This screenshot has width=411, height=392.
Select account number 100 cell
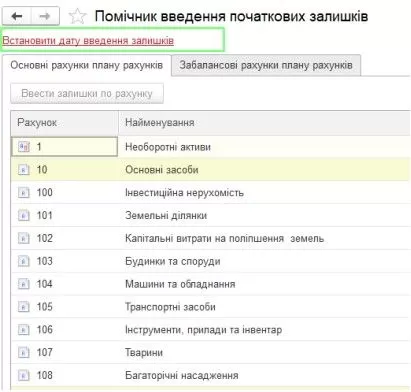[65, 192]
